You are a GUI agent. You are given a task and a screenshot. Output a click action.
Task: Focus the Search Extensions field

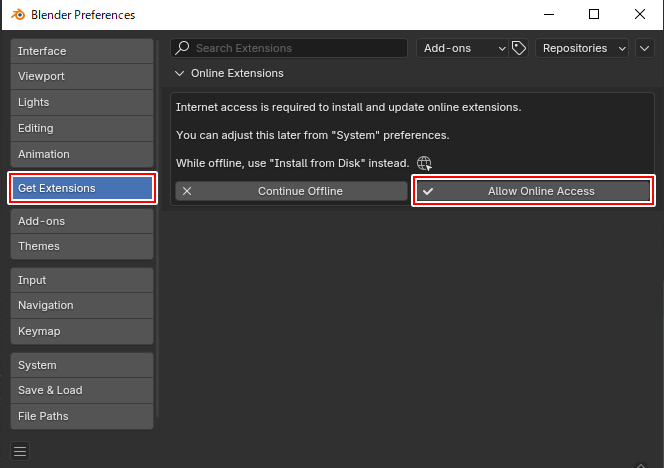coord(295,48)
